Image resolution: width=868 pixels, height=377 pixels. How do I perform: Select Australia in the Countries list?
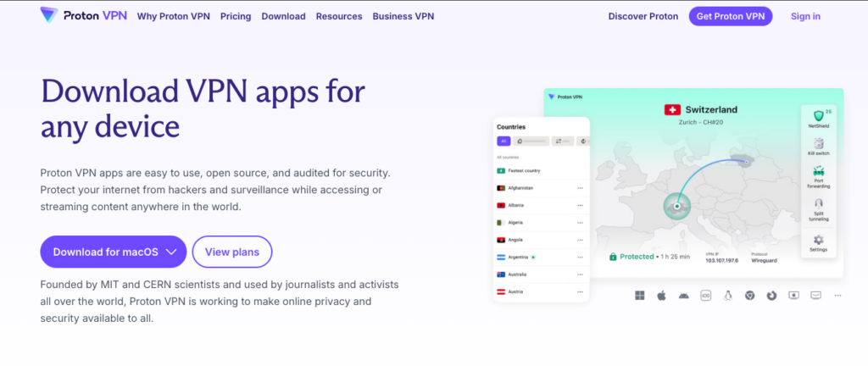pyautogui.click(x=540, y=274)
